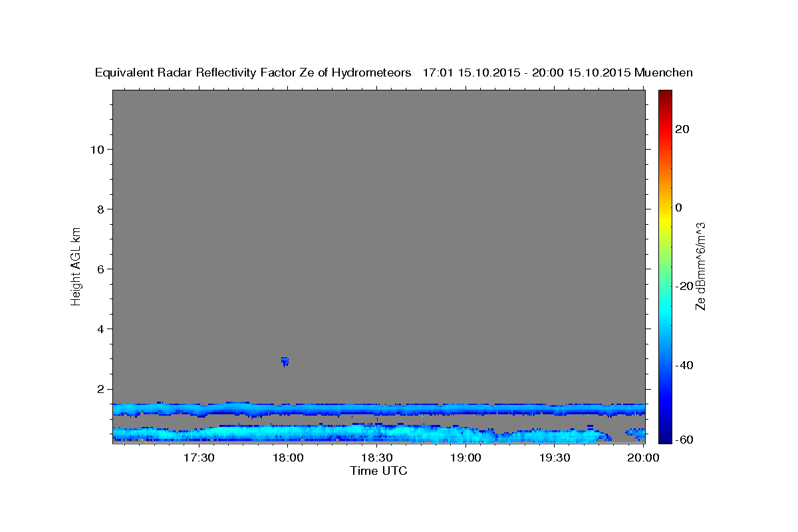Click the colorbar label '20'
The height and width of the screenshot is (532, 798).
(682, 129)
